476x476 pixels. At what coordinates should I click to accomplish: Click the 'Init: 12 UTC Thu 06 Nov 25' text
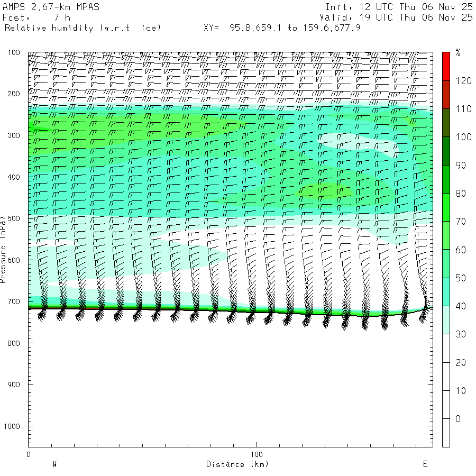(x=399, y=7)
